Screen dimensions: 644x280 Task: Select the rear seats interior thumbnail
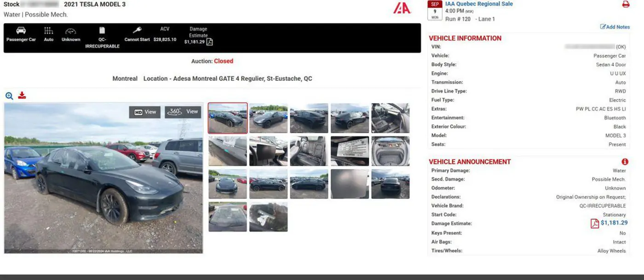pos(309,151)
